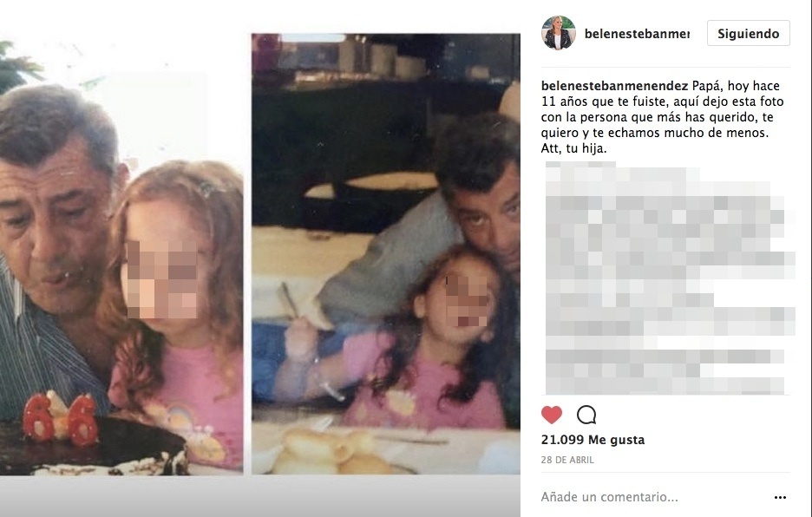This screenshot has height=517, width=812.
Task: Open the three-dot more options menu
Action: click(x=780, y=497)
